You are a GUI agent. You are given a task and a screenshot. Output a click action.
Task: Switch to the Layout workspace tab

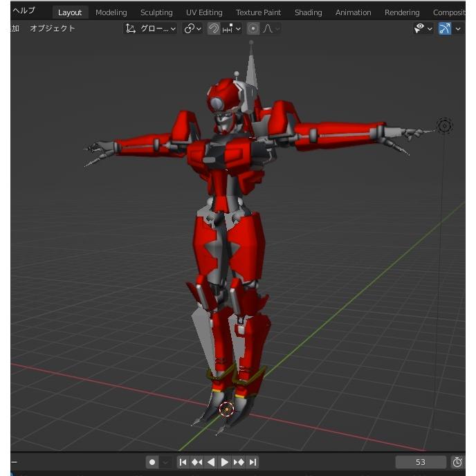pyautogui.click(x=70, y=12)
